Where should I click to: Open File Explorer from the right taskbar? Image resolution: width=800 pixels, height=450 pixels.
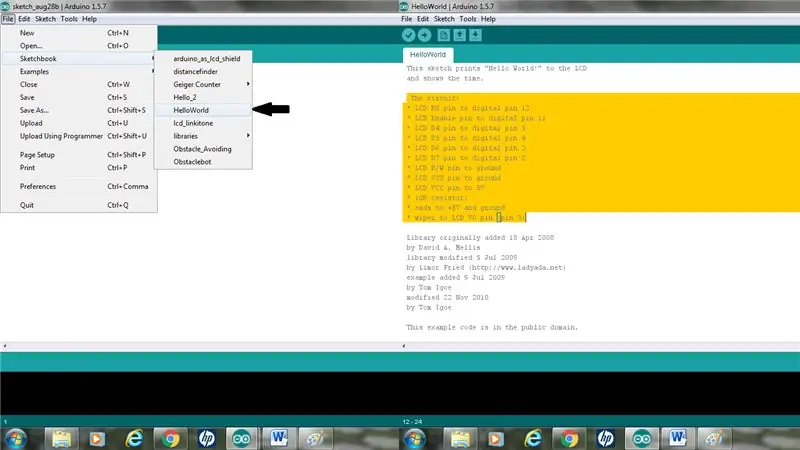pyautogui.click(x=460, y=439)
